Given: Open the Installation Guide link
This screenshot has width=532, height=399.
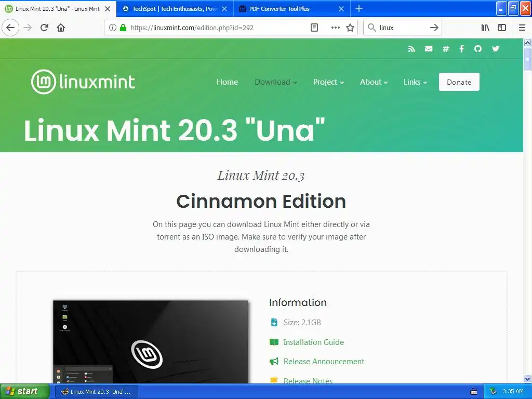Looking at the screenshot, I should pos(313,342).
